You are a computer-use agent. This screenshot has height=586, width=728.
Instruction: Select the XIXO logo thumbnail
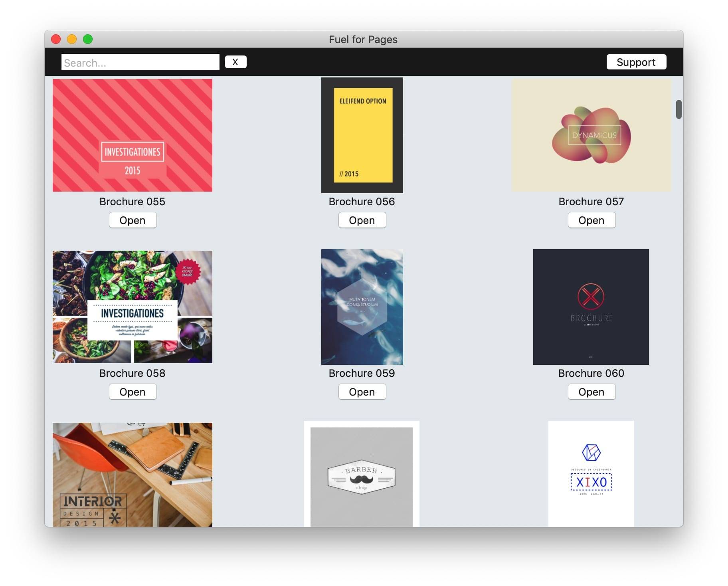point(591,474)
